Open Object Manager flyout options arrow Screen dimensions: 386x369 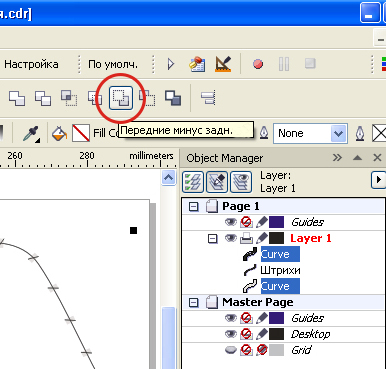(x=378, y=180)
